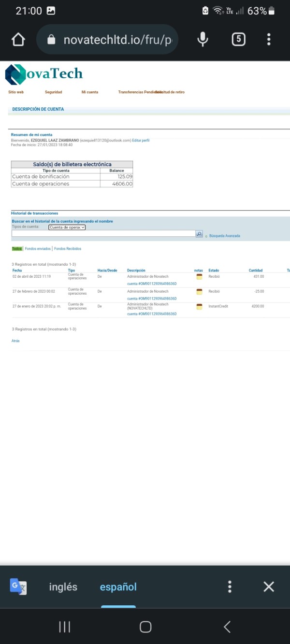Click the InstantCredit status text

point(218,306)
